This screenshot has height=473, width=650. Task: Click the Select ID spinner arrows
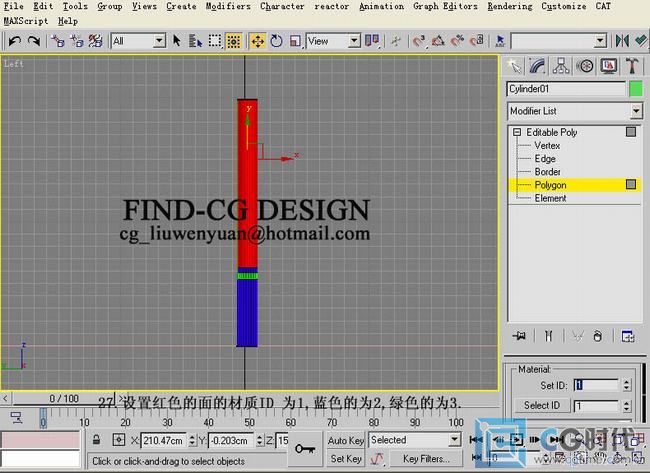tap(626, 405)
